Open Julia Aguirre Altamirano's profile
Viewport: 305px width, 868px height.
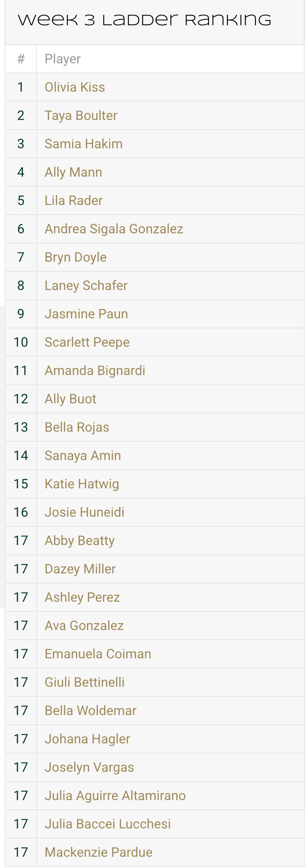115,796
